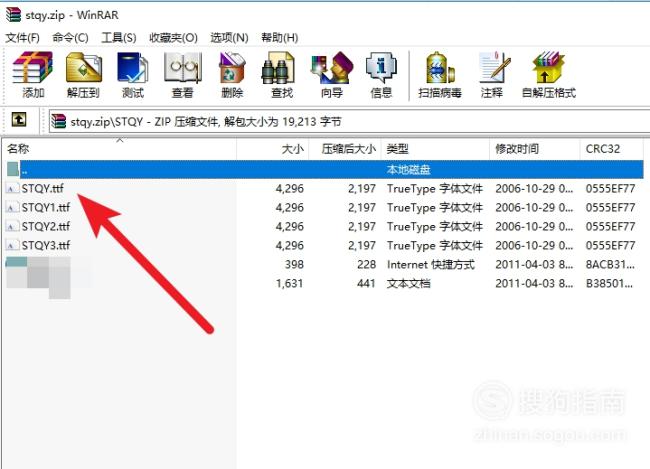
Task: Select the STQY1.ttf file
Action: (x=46, y=207)
